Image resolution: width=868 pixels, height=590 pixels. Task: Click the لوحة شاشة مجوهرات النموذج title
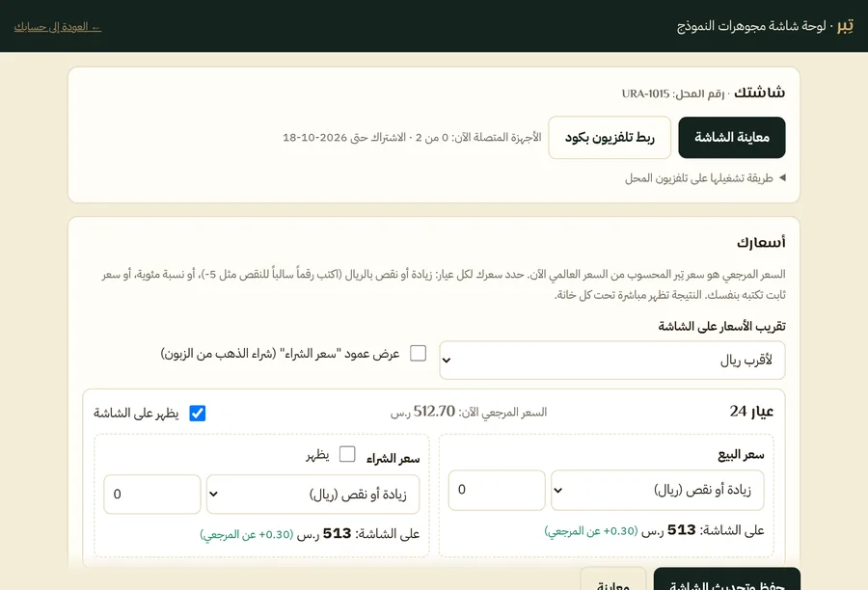751,26
